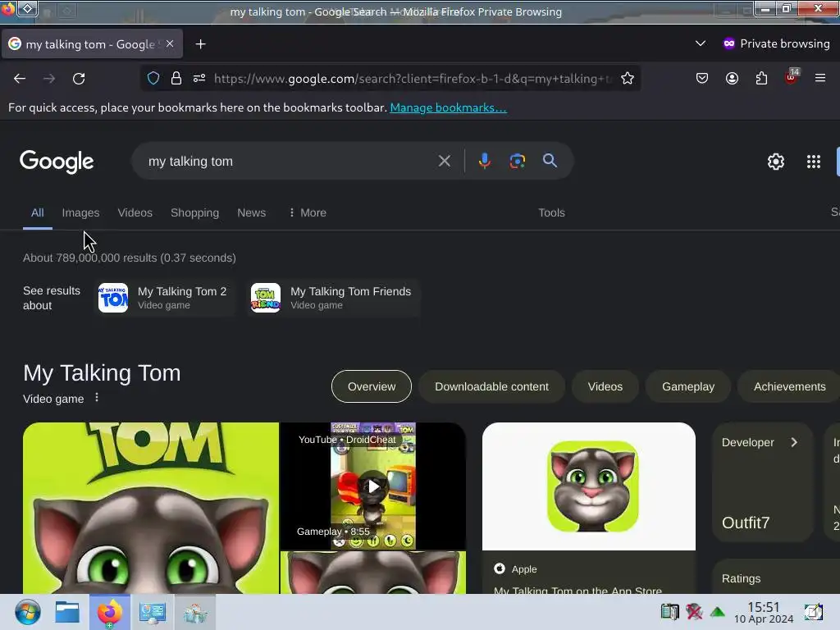Image resolution: width=840 pixels, height=630 pixels.
Task: Select the Achievements chip
Action: 789,386
